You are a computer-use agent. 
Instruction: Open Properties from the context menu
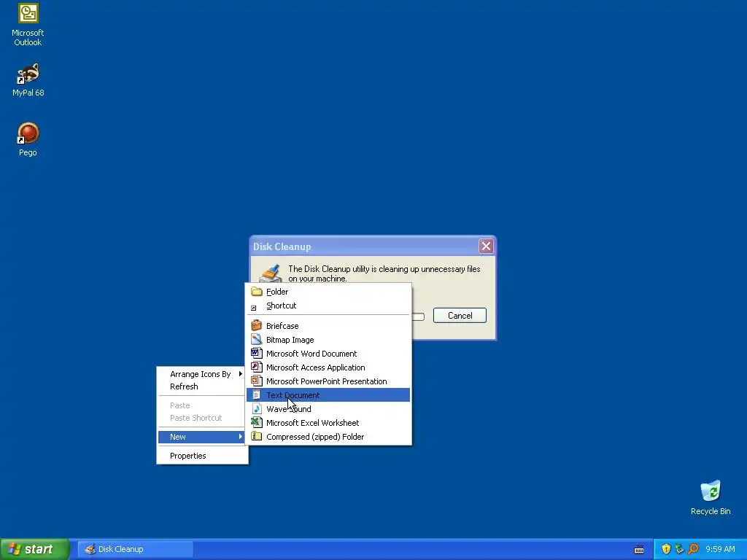(203, 456)
